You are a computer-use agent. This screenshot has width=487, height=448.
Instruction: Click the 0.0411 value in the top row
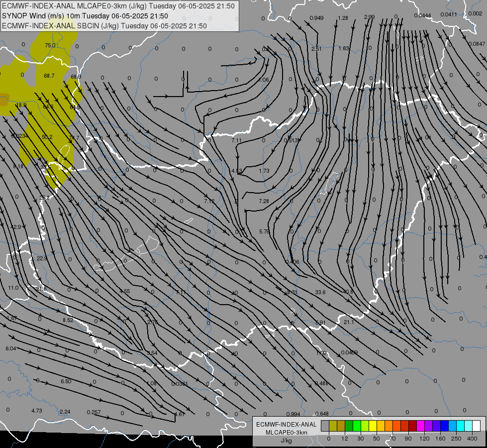[449, 14]
